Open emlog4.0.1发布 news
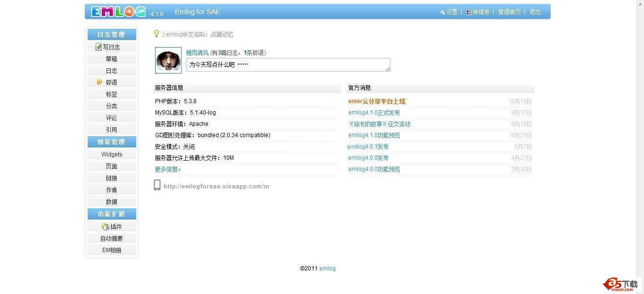 pyautogui.click(x=368, y=147)
